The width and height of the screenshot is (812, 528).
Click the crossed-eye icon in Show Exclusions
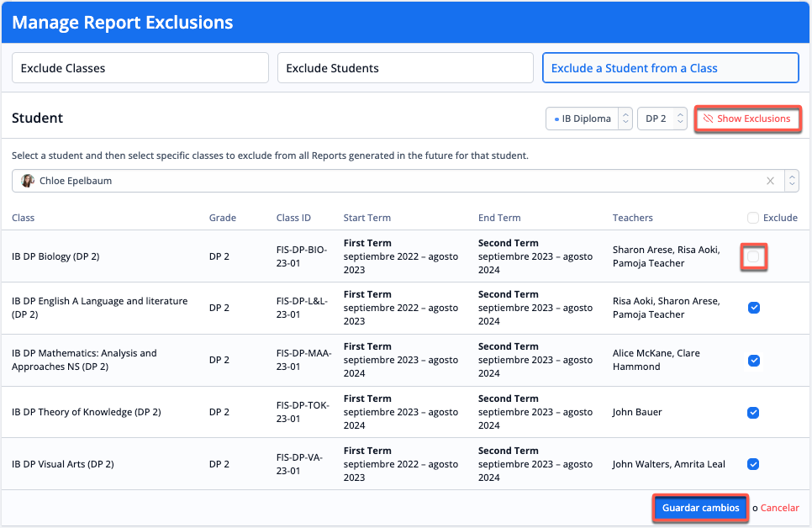[x=708, y=119]
